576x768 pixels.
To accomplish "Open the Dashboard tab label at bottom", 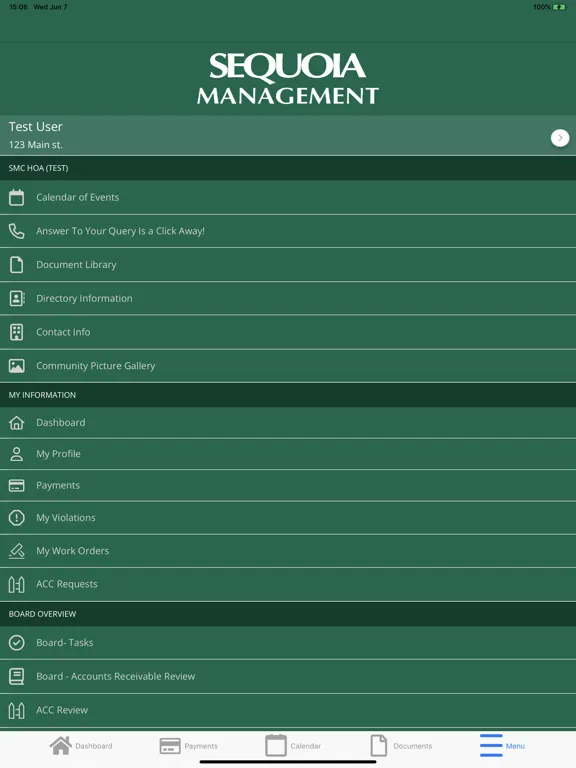I will [x=94, y=746].
